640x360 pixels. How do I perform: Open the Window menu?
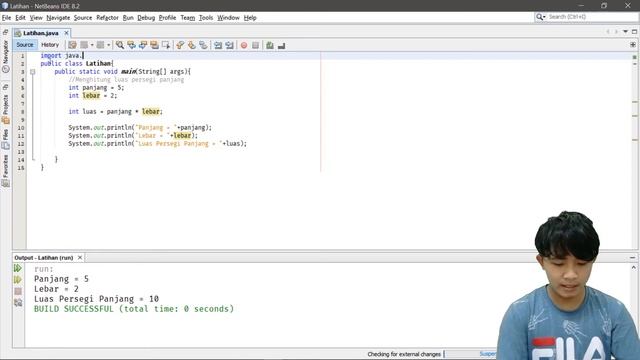[x=229, y=18]
